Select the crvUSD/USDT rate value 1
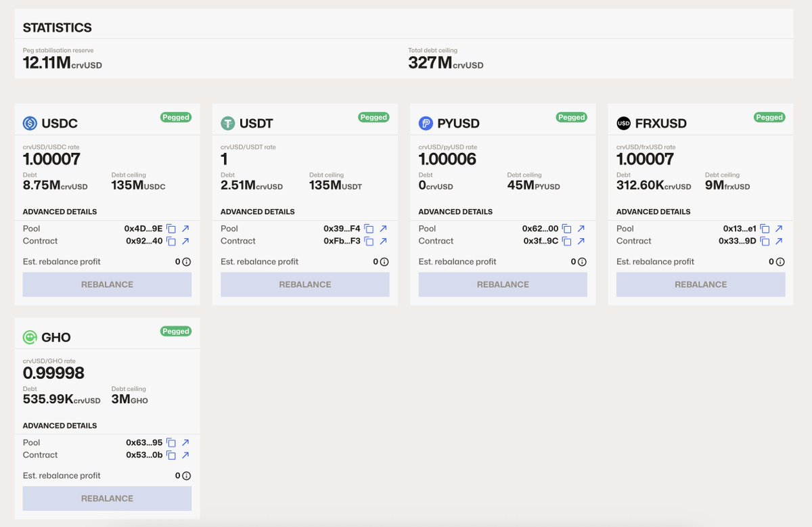This screenshot has width=812, height=527. point(224,159)
